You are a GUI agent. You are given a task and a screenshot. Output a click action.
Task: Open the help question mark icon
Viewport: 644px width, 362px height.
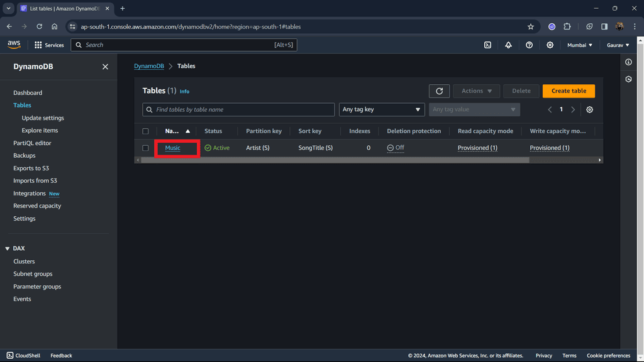point(529,45)
